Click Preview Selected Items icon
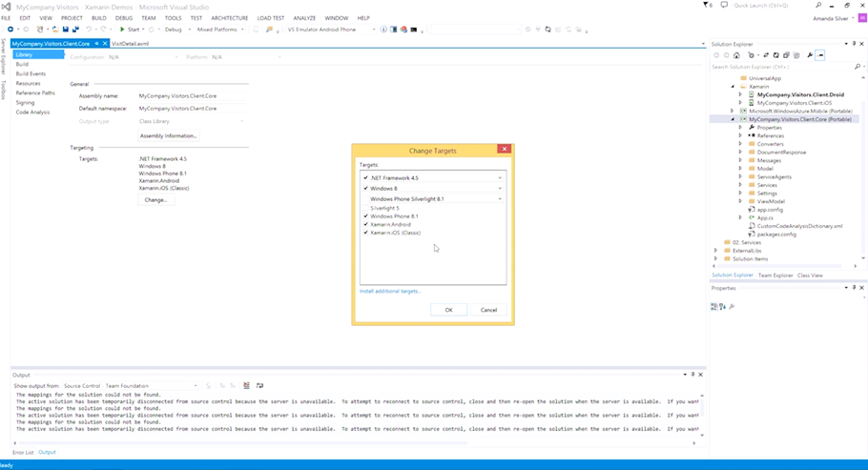 coord(820,55)
